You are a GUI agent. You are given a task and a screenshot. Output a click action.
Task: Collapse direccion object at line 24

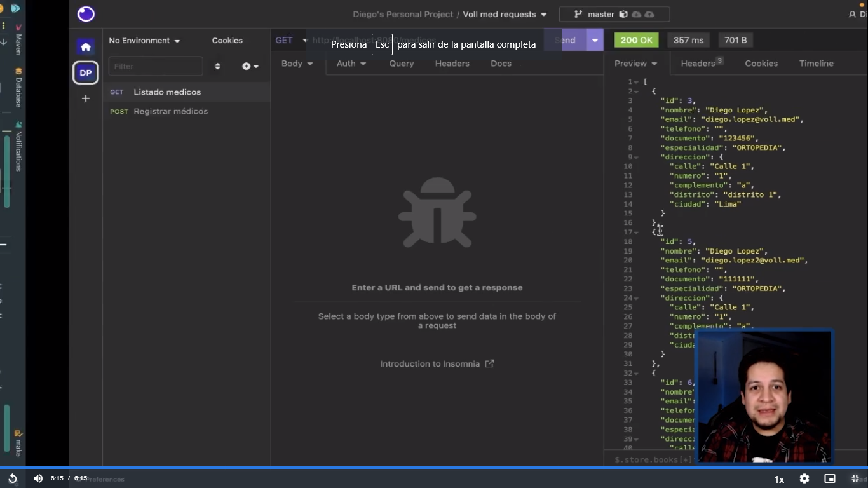(637, 298)
